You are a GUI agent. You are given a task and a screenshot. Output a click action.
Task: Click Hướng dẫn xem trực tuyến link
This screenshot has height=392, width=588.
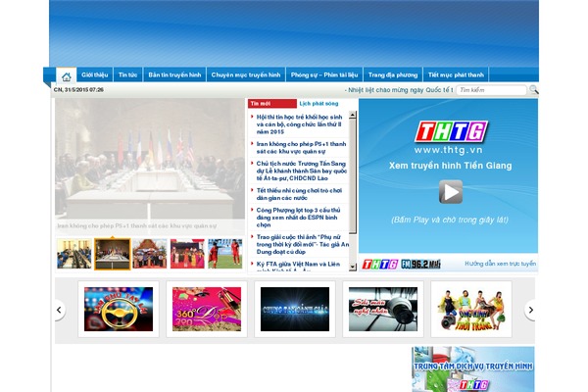(x=500, y=264)
